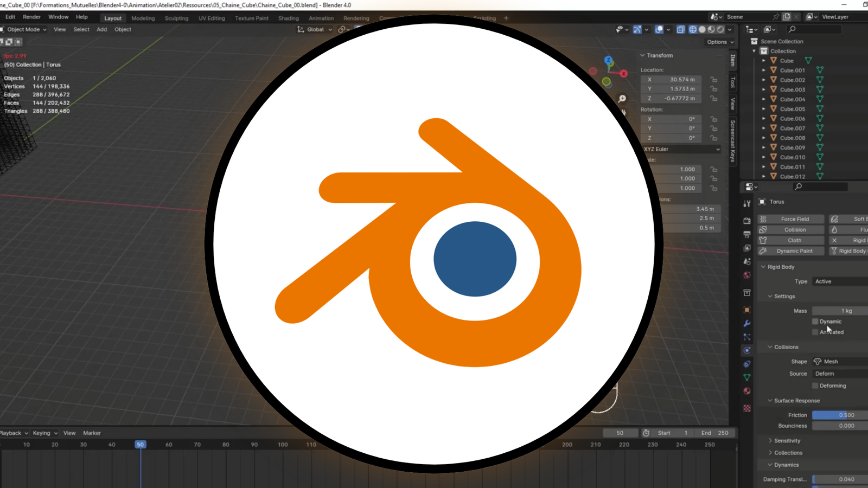Viewport: 868px width, 488px height.
Task: Toggle the X-ray view button
Action: pos(681,29)
